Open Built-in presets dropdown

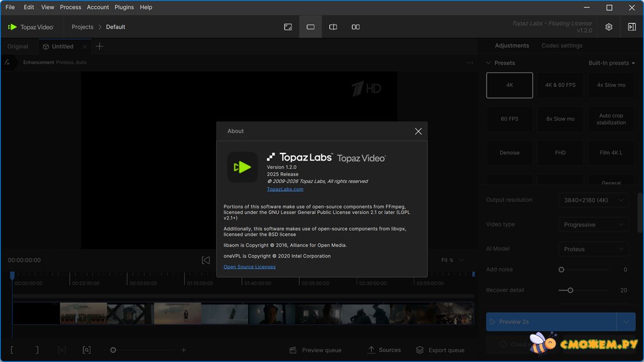pyautogui.click(x=611, y=63)
